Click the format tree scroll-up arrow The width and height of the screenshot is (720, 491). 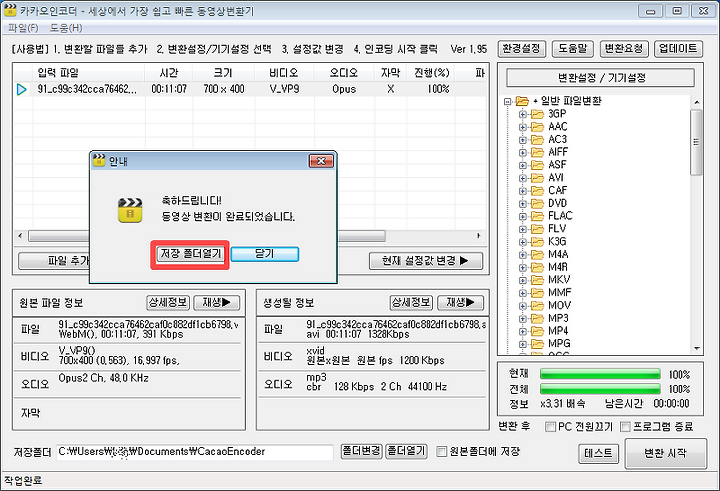(x=697, y=102)
